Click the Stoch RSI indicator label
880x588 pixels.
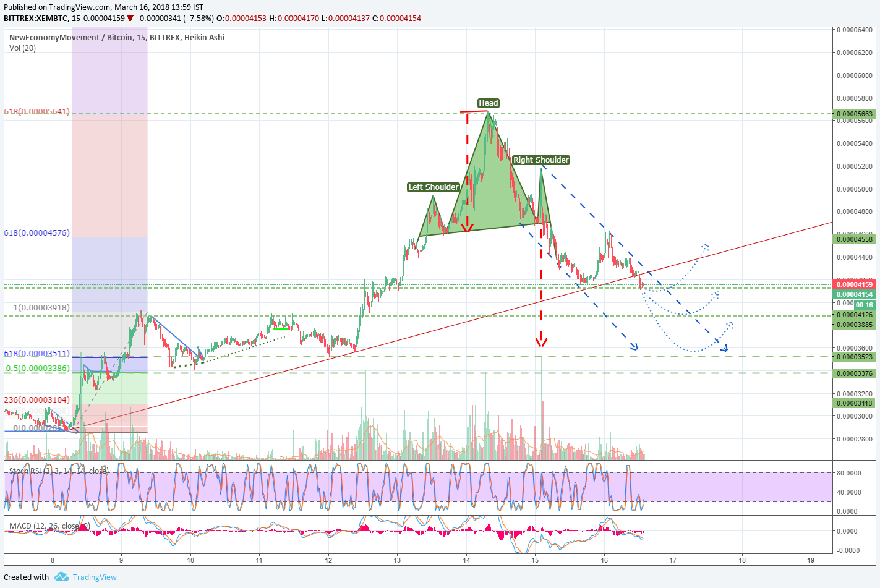tap(59, 471)
